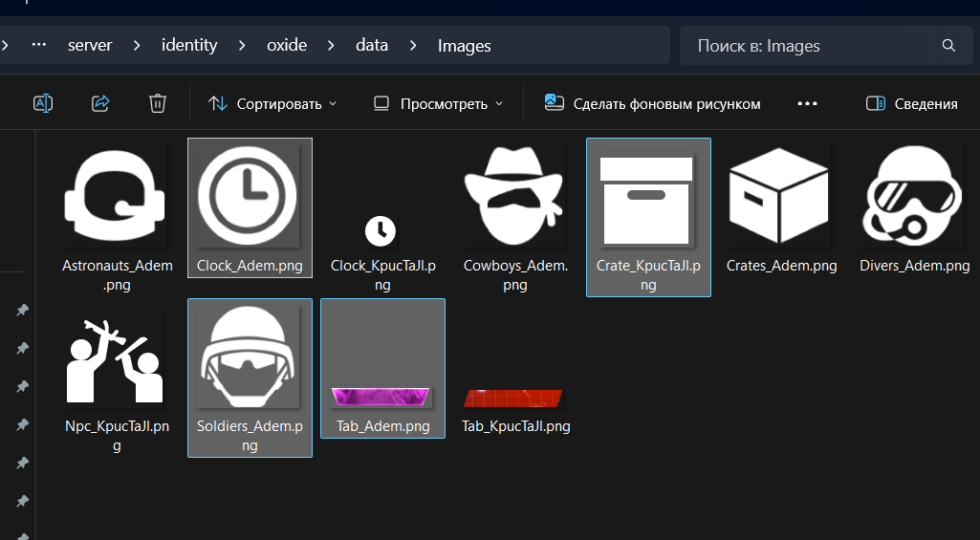Select the Divers_Adem.png image
The width and height of the screenshot is (980, 540).
914,197
